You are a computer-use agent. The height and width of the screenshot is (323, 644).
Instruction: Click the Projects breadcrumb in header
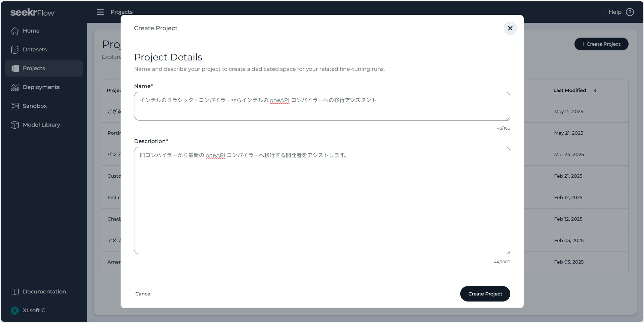click(122, 12)
